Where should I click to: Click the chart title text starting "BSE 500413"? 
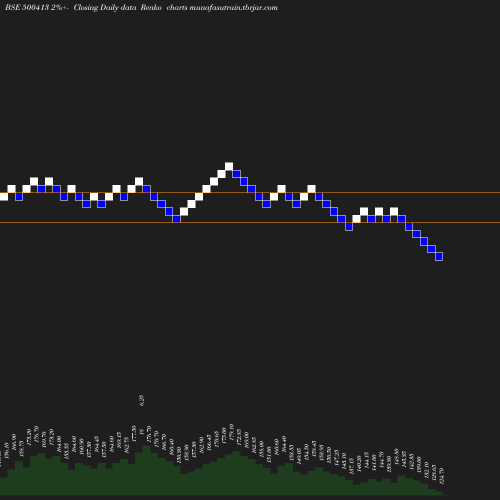click(x=141, y=7)
